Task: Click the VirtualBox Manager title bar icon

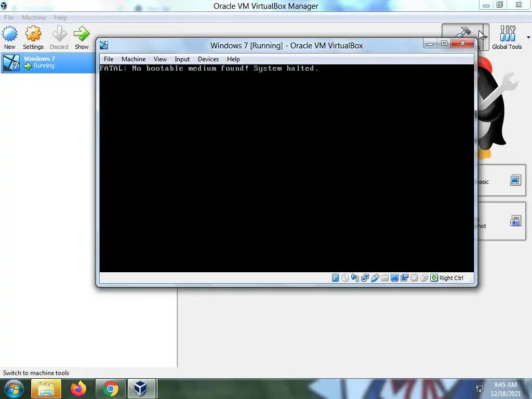Action: coord(4,6)
